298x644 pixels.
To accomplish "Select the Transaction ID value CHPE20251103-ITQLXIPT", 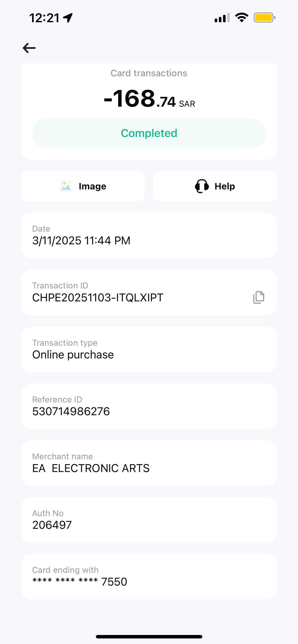I will [98, 297].
